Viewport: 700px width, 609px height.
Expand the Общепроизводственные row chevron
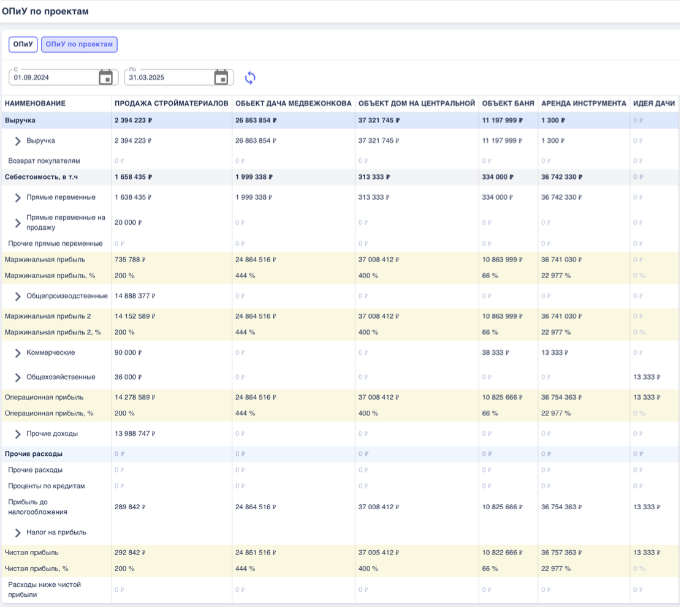(x=18, y=297)
